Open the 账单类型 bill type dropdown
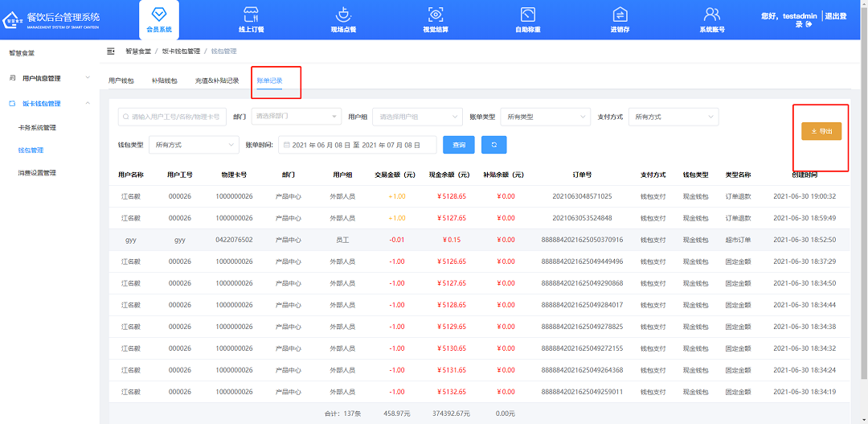The image size is (868, 424). (x=545, y=117)
